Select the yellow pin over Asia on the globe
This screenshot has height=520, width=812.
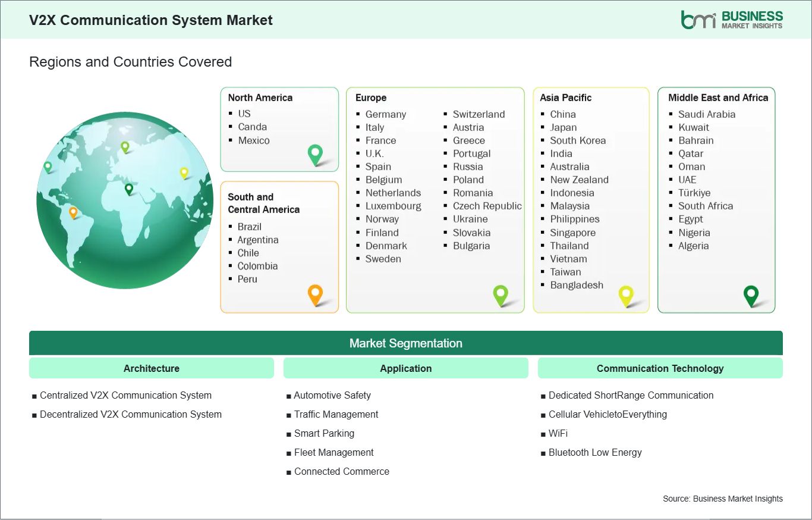coord(184,173)
